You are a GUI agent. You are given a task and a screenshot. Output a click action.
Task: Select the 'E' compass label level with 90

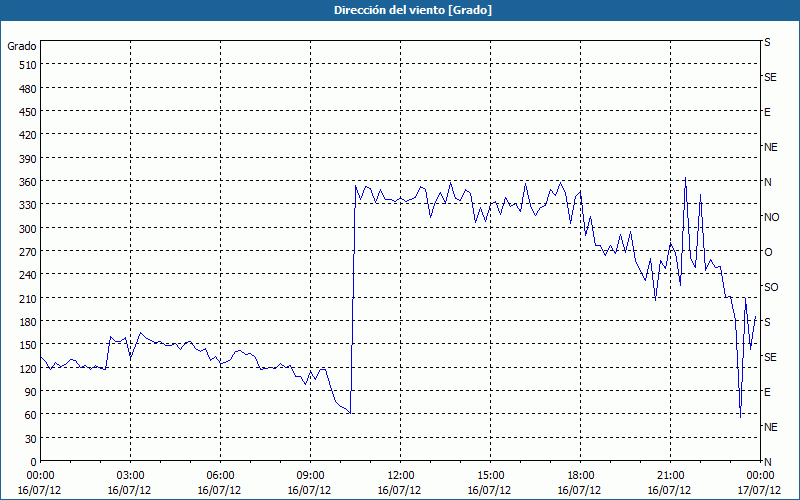767,392
